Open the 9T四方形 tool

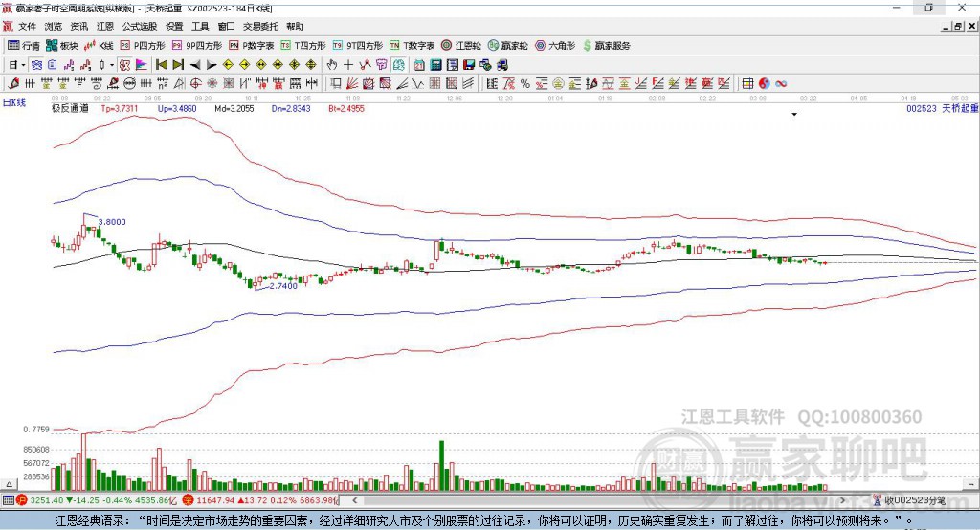click(358, 46)
